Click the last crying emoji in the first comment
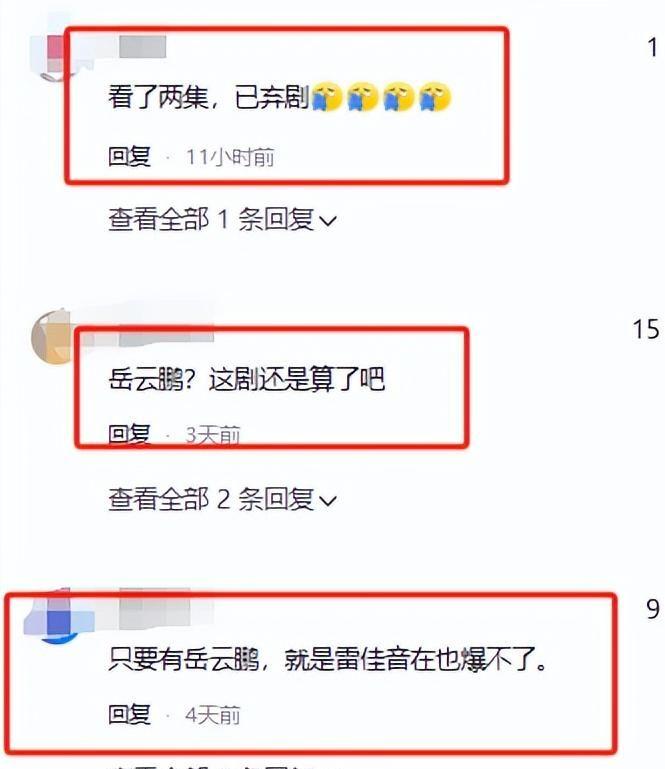The width and height of the screenshot is (665, 769). tap(435, 97)
